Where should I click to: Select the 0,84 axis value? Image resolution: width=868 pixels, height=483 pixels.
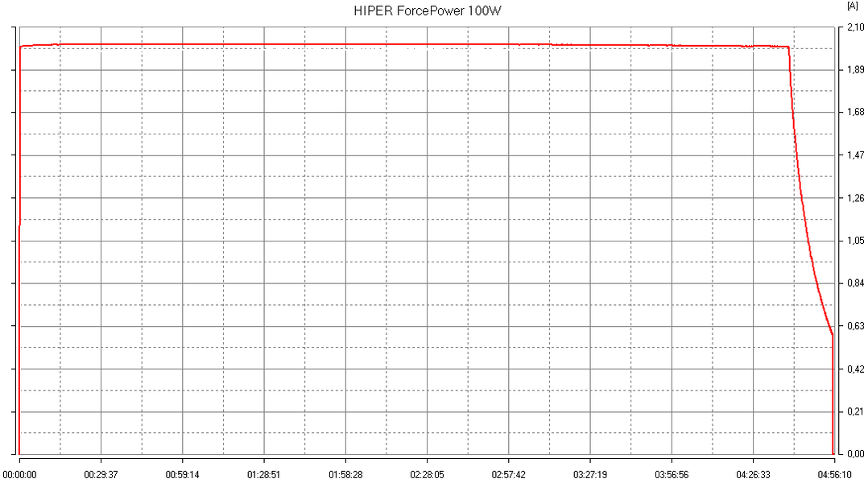(855, 283)
